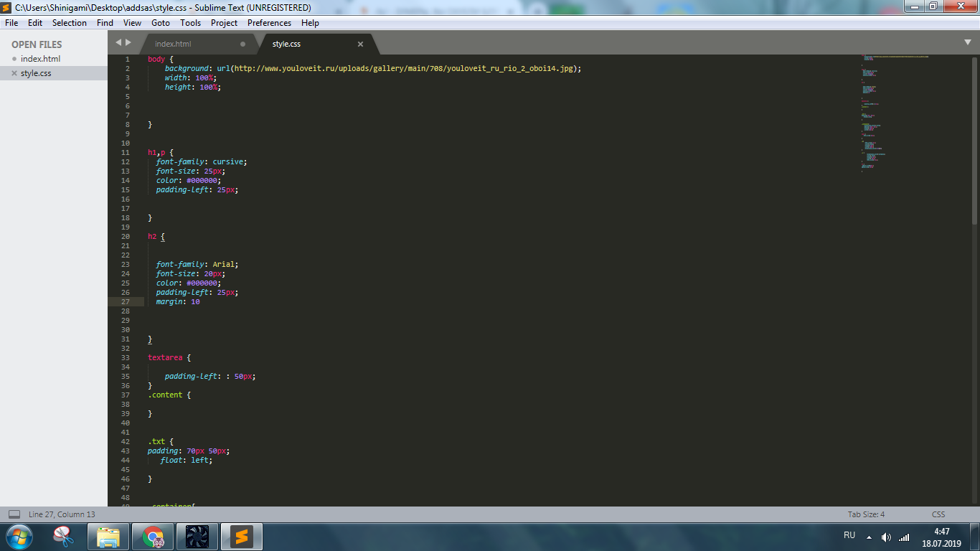Click font-family: cursive declaration
This screenshot has width=980, height=551.
pos(202,161)
